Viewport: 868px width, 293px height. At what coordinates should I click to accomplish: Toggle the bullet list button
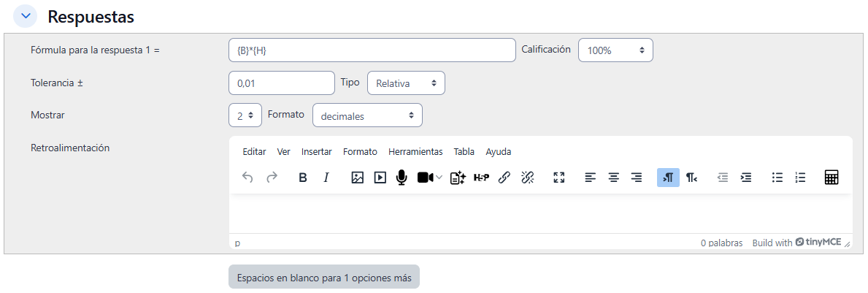click(x=777, y=178)
